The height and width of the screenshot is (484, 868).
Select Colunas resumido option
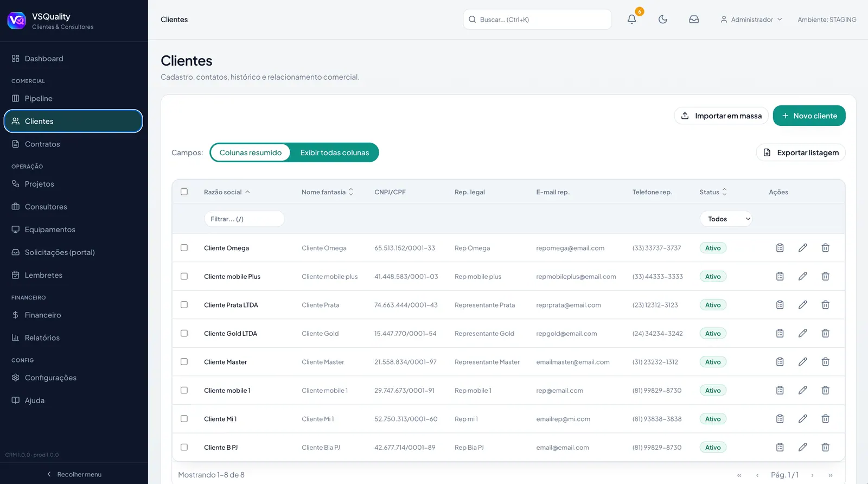251,152
